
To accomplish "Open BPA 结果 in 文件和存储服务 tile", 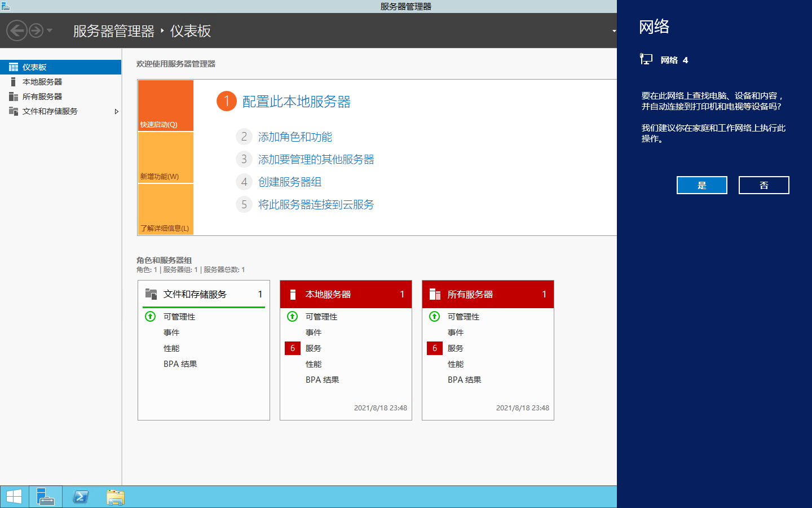I will [x=180, y=364].
